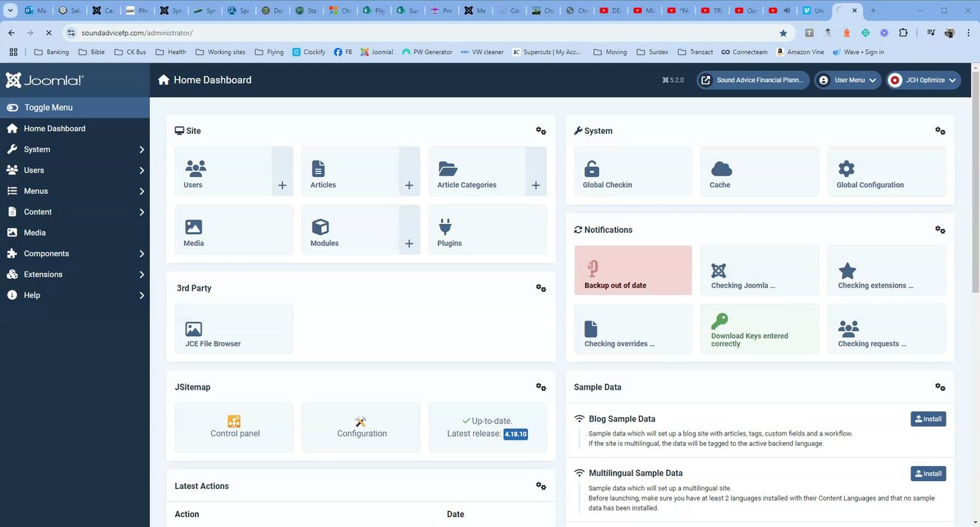This screenshot has width=980, height=527.
Task: Go to Home Dashboard in sidebar
Action: coord(75,128)
